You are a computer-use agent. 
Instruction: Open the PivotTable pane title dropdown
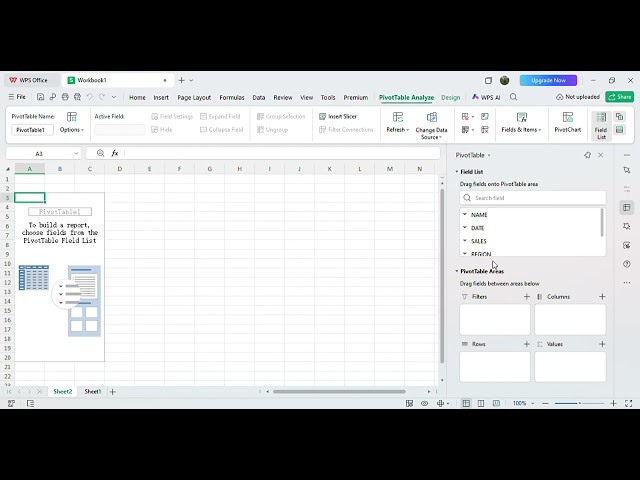pyautogui.click(x=489, y=156)
